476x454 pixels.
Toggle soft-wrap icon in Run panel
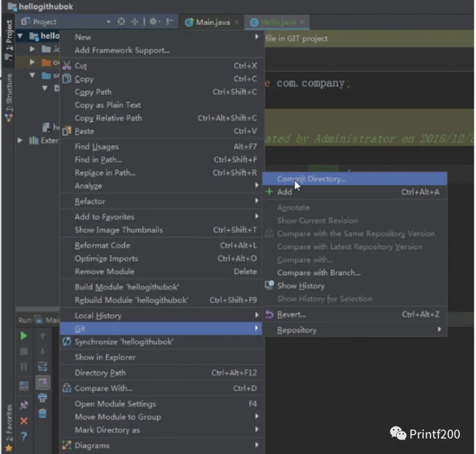click(42, 367)
